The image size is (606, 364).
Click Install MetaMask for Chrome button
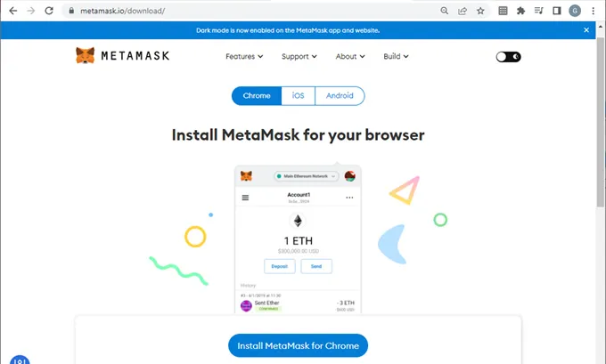pos(298,345)
